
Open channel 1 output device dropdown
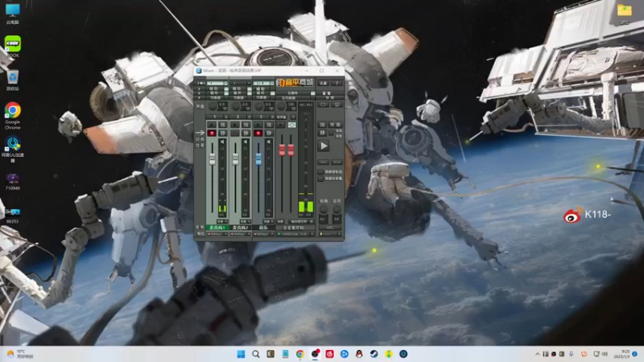[217, 234]
